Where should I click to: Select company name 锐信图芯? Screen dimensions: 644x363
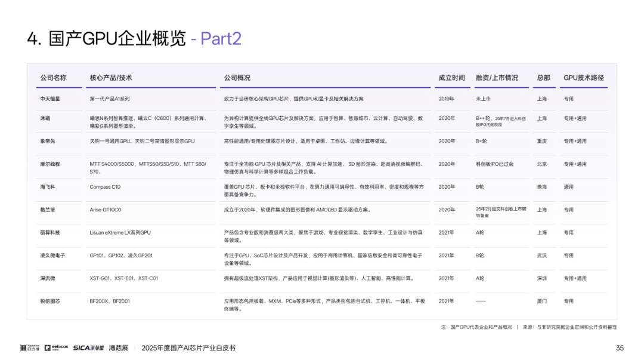[x=50, y=302]
